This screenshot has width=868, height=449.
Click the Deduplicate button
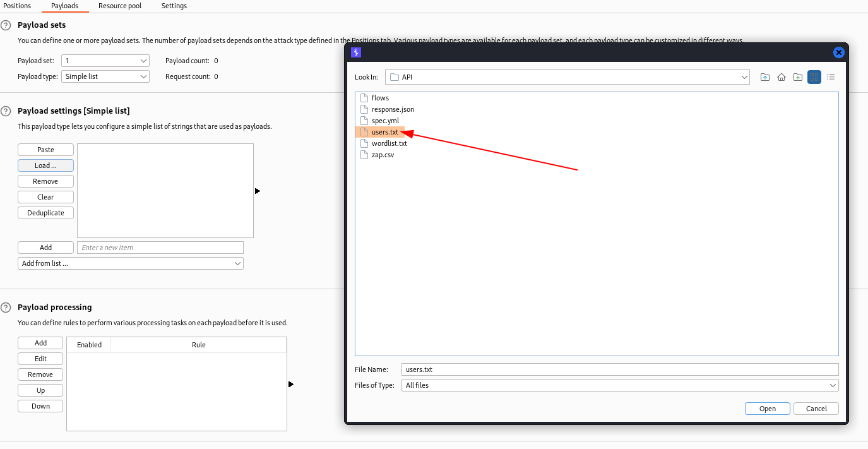pyautogui.click(x=45, y=213)
